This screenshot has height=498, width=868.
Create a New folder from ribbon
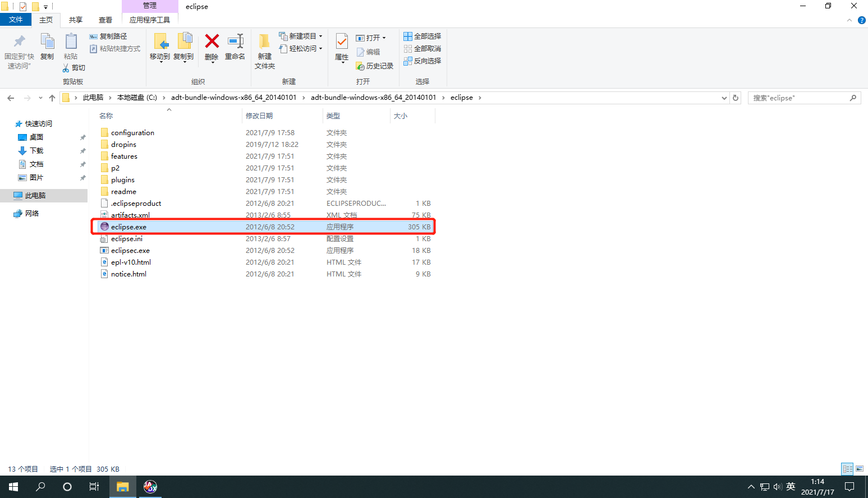(265, 52)
